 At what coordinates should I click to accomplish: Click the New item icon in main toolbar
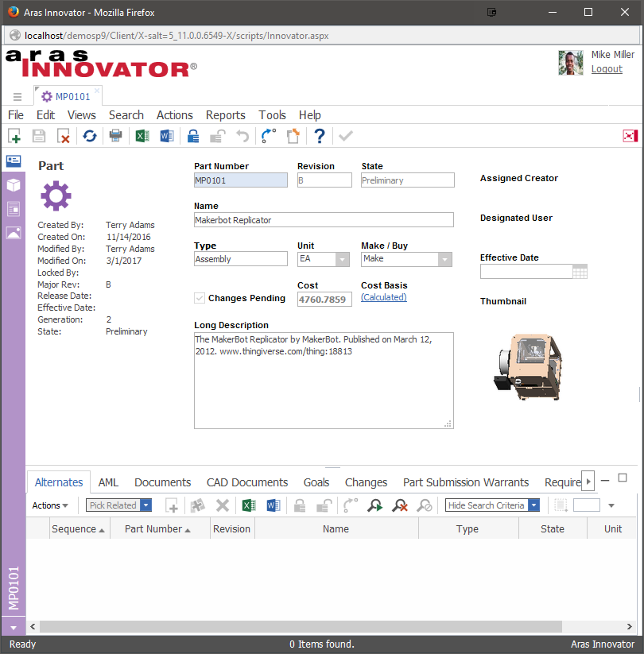[14, 136]
